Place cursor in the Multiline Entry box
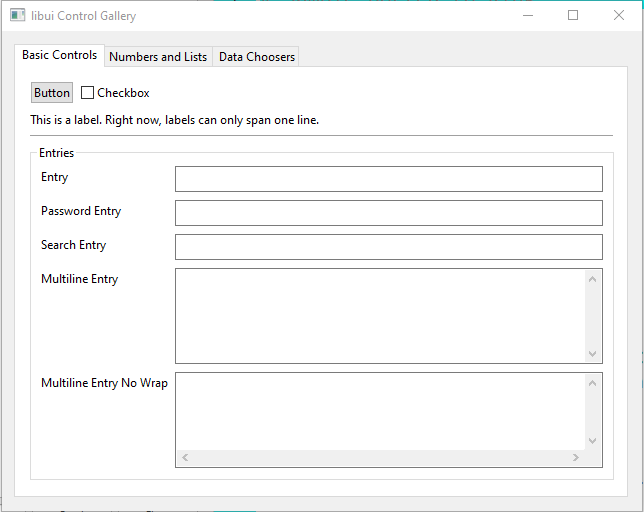 (x=380, y=315)
